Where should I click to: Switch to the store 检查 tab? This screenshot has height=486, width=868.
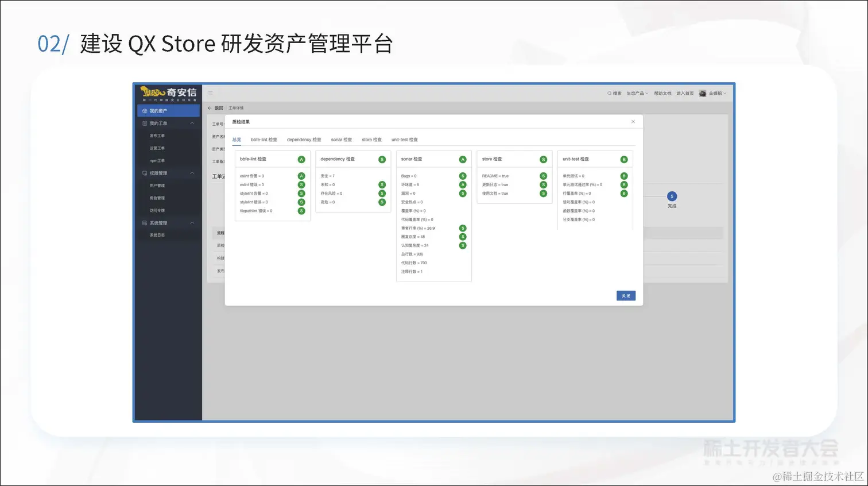click(x=372, y=140)
